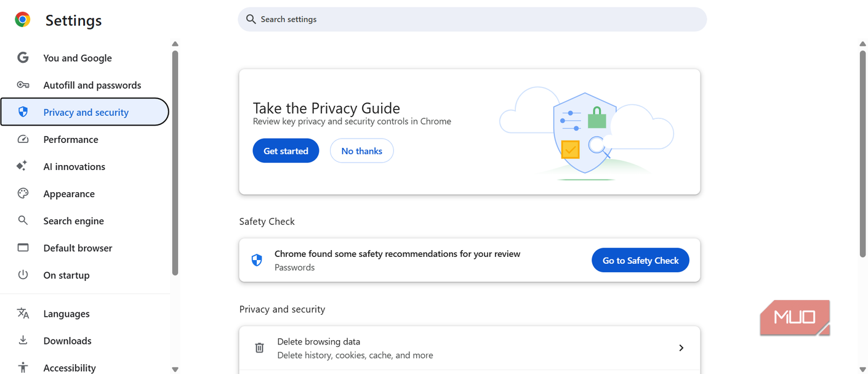
Task: Click the key icon for Autofill and passwords
Action: 23,84
